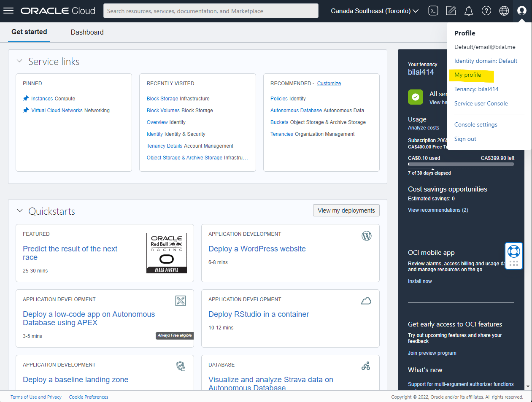Image resolution: width=532 pixels, height=402 pixels.
Task: Open Tenancy: bilal414 menu entry
Action: (476, 89)
